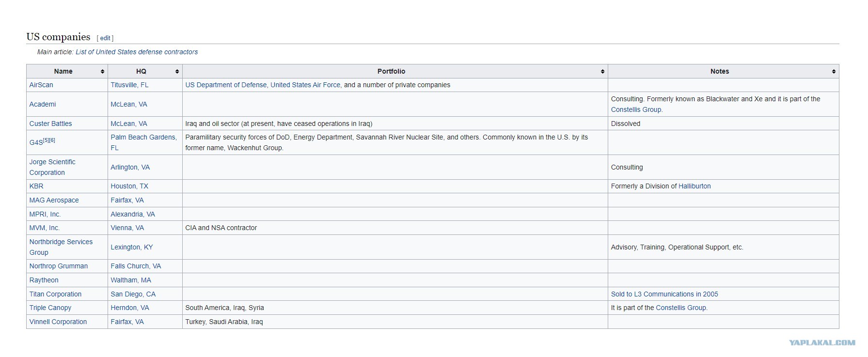868x357 pixels.
Task: Open US Department of Defense link
Action: (x=226, y=85)
